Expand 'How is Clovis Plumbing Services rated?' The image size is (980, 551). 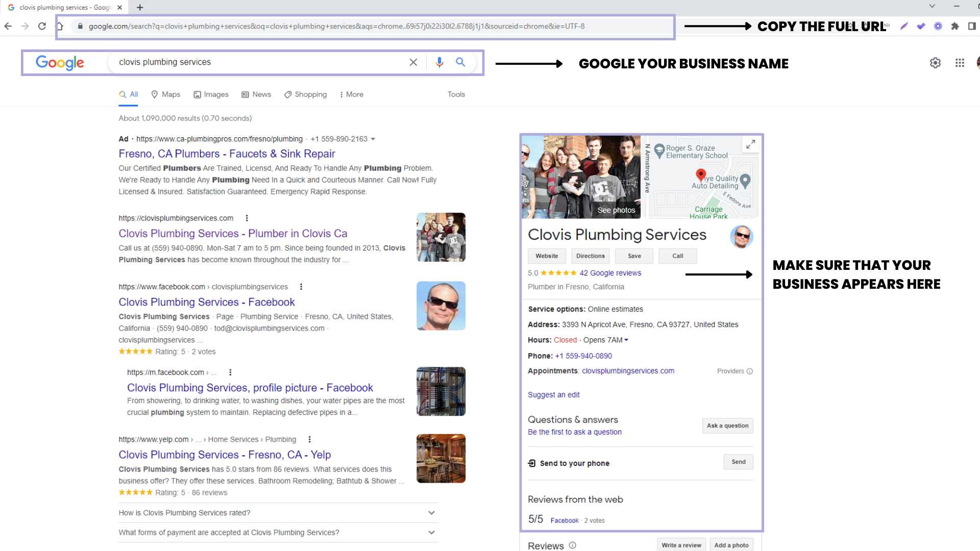431,513
